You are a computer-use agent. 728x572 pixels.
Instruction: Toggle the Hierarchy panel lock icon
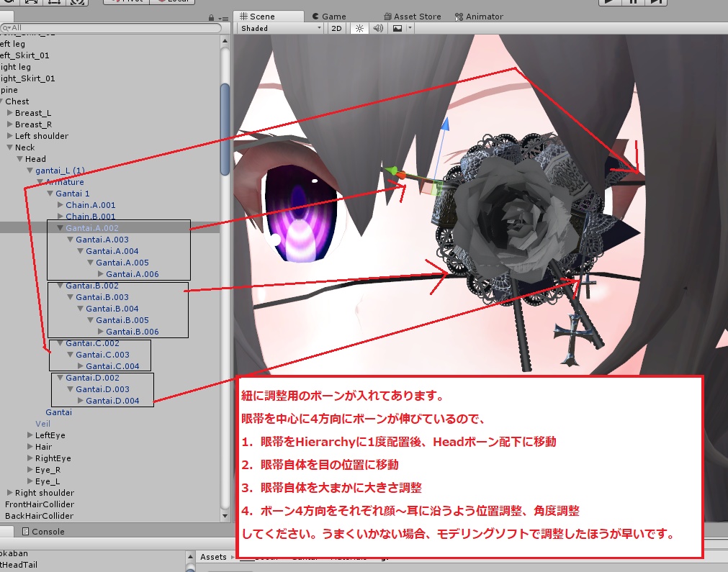(x=211, y=18)
